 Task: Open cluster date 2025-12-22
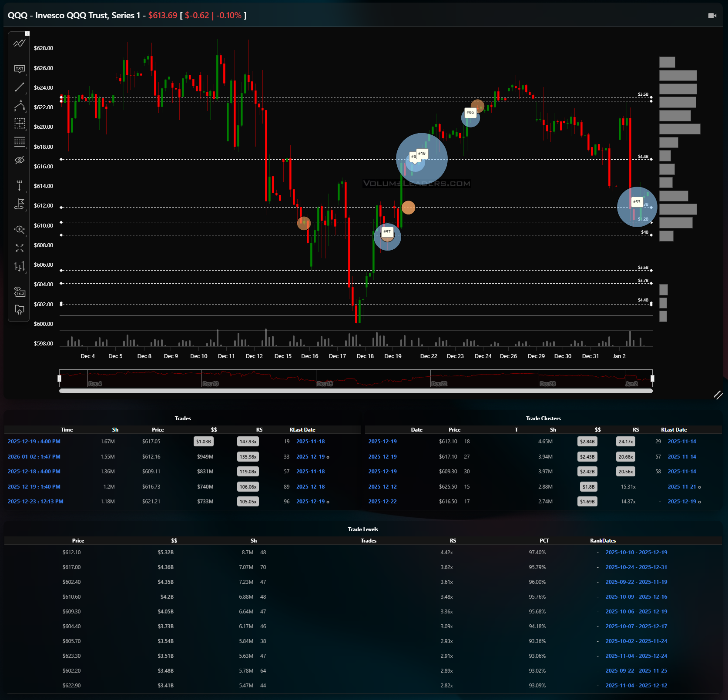pos(382,502)
